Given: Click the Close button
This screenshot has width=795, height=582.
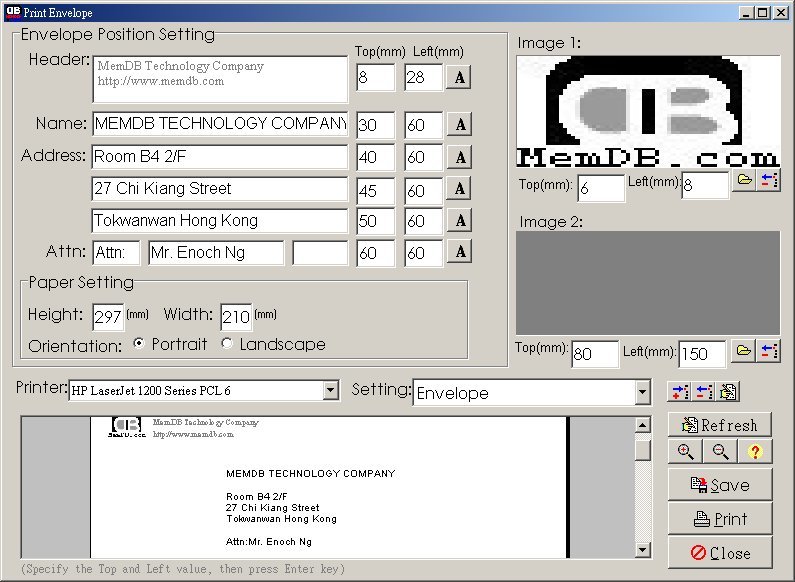Looking at the screenshot, I should (720, 553).
